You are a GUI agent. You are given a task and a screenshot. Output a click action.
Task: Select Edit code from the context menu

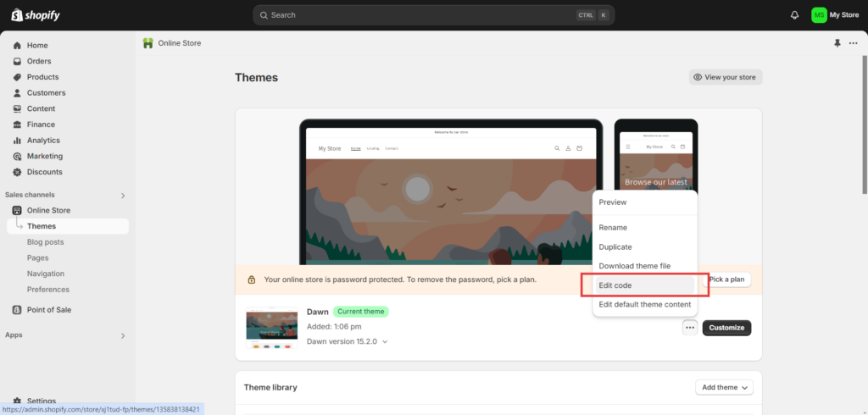pos(615,285)
